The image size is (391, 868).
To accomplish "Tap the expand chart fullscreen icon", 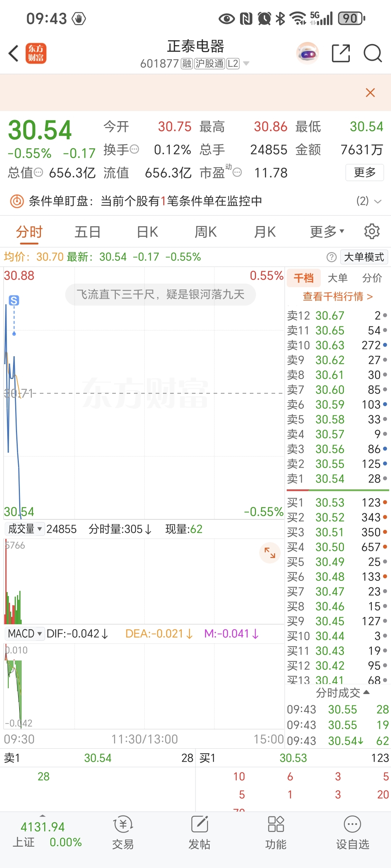I will coord(270,553).
